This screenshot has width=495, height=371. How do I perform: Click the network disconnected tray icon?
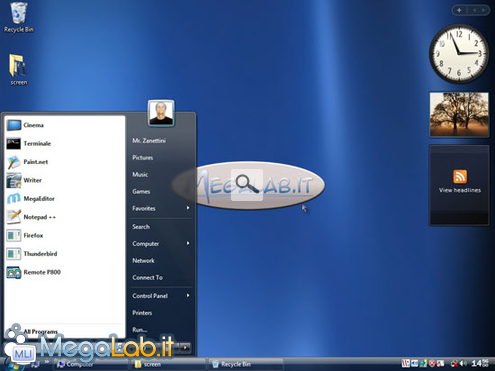[x=454, y=363]
